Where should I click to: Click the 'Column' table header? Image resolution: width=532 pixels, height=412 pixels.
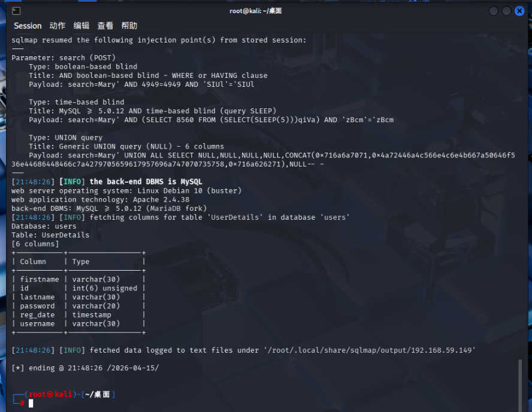33,262
